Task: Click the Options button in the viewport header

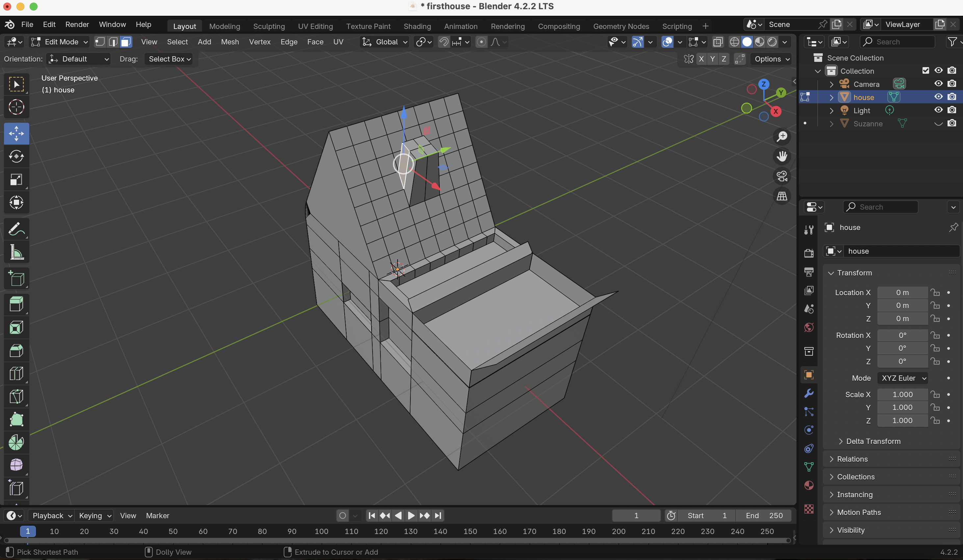Action: click(771, 59)
